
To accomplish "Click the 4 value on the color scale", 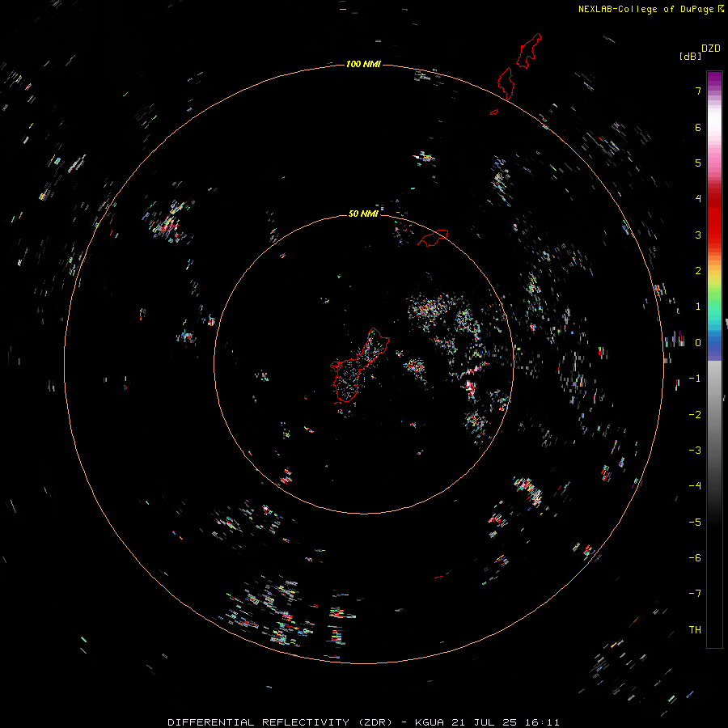I will pos(698,199).
